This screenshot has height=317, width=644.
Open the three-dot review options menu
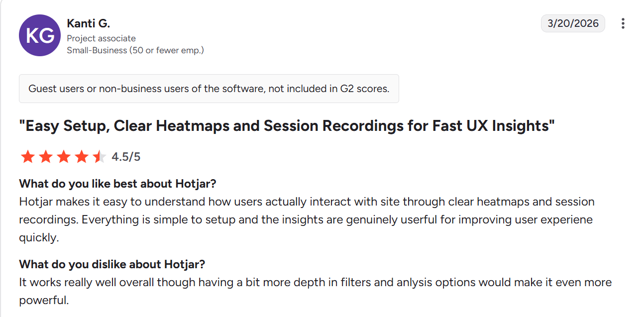(x=623, y=23)
